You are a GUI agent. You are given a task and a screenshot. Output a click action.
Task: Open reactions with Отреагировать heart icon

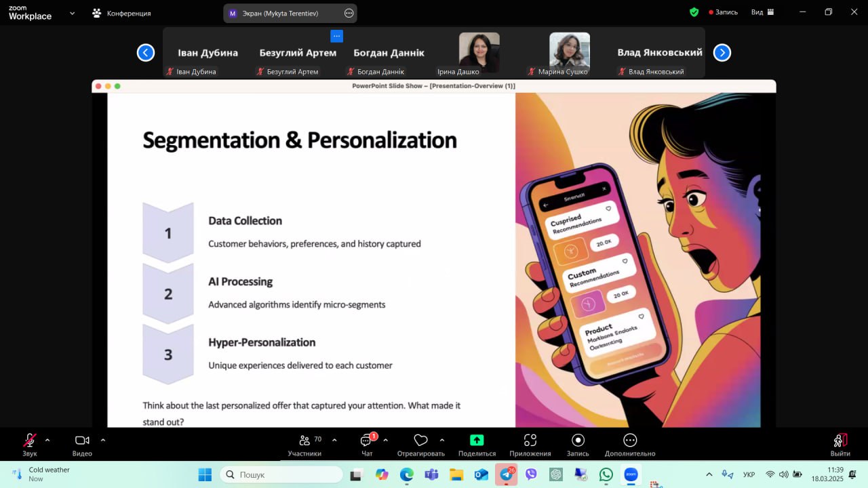(x=420, y=445)
